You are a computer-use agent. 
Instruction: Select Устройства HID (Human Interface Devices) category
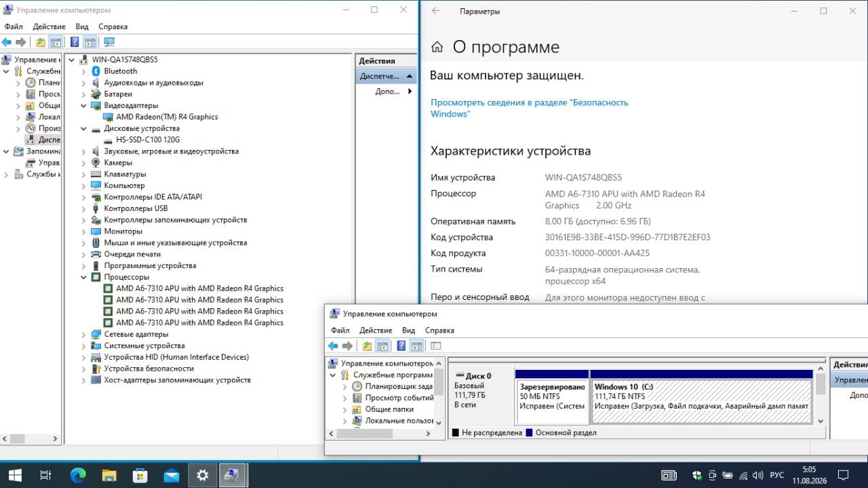coord(176,357)
